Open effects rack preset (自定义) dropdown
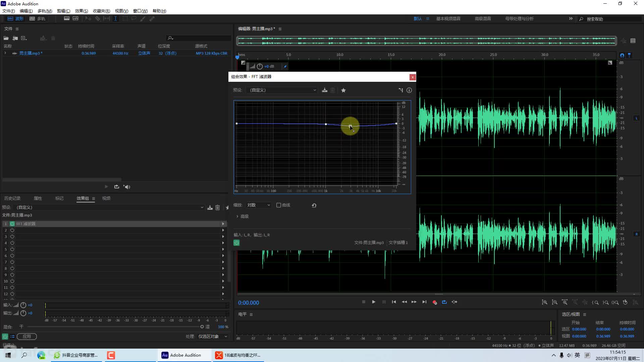 coord(110,207)
